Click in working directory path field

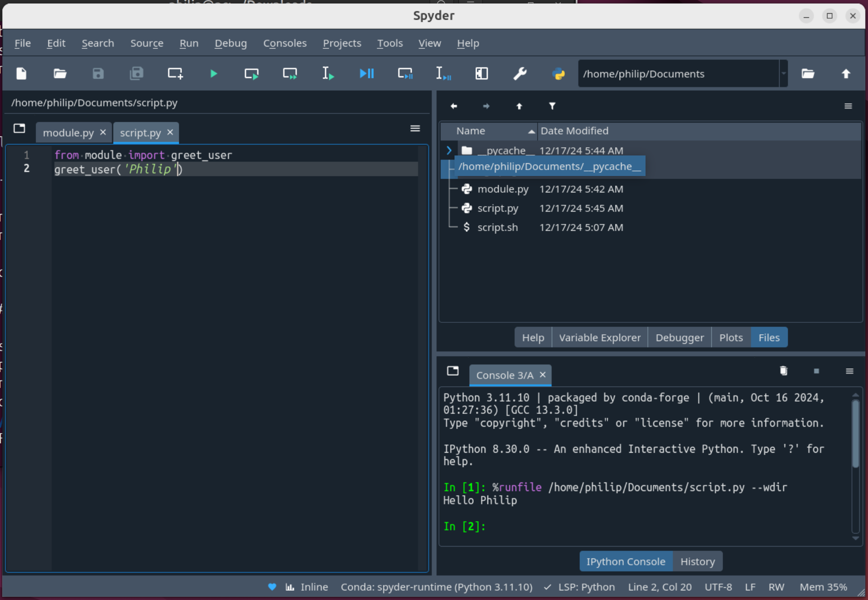click(x=678, y=73)
